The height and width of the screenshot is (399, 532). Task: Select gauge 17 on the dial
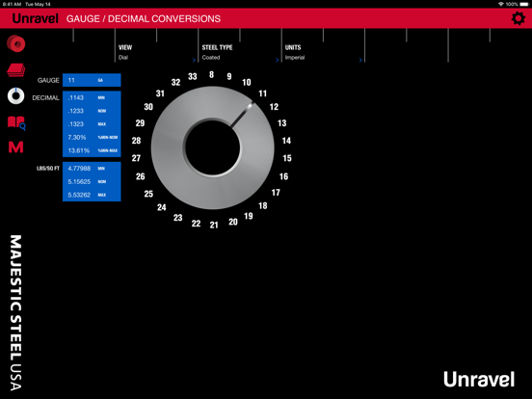click(x=276, y=193)
